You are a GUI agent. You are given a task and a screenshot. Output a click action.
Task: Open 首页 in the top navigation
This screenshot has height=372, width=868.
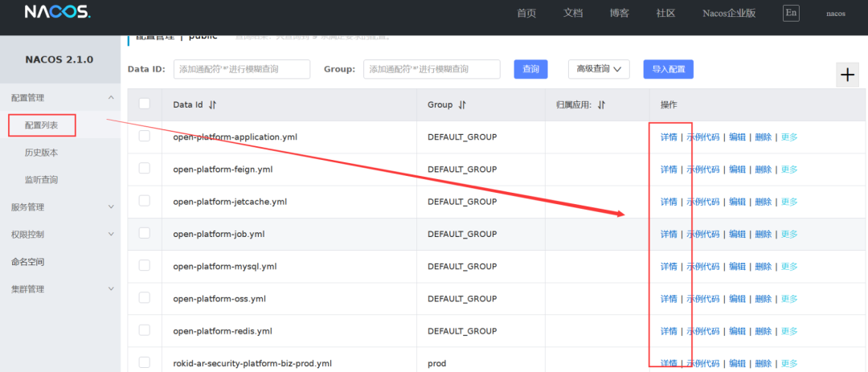(526, 14)
